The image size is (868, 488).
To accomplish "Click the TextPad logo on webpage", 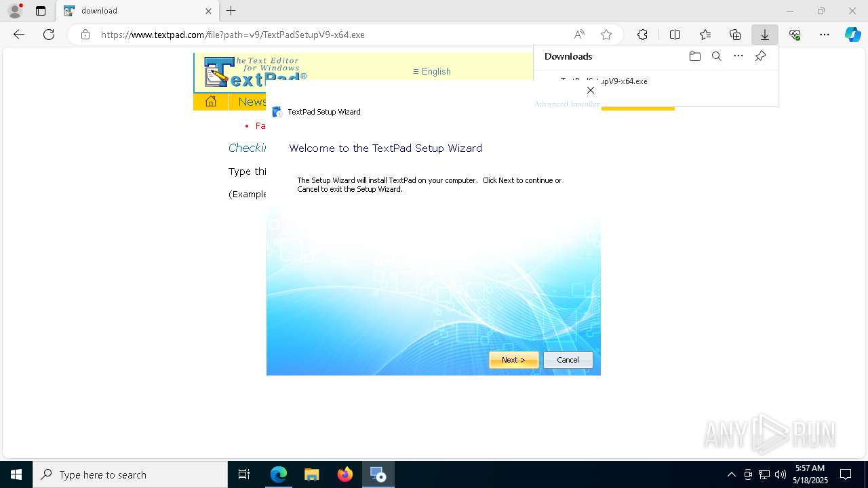I will 256,73.
